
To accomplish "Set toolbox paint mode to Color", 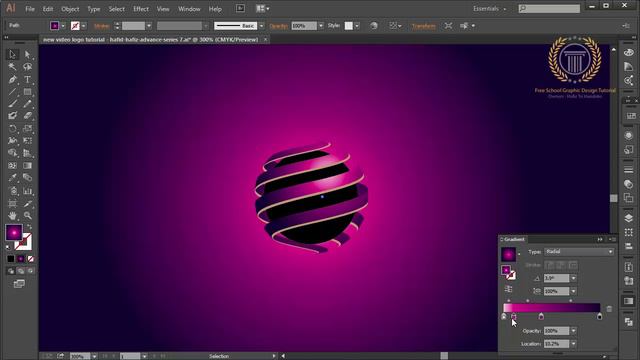I will click(x=11, y=259).
